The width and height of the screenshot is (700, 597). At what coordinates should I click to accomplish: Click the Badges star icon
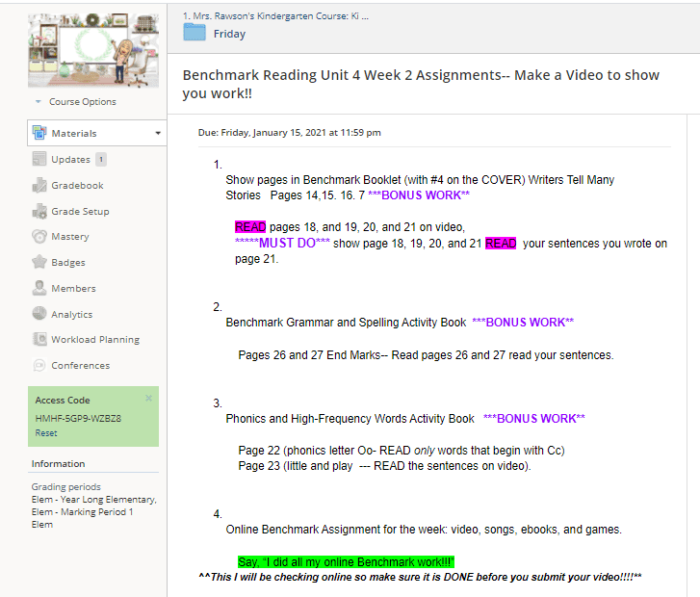[39, 262]
